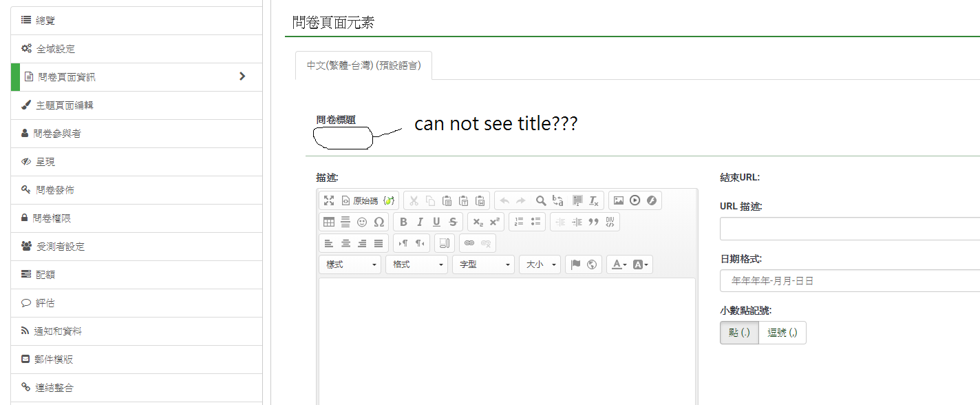
Task: Click the insert link icon
Action: (469, 243)
